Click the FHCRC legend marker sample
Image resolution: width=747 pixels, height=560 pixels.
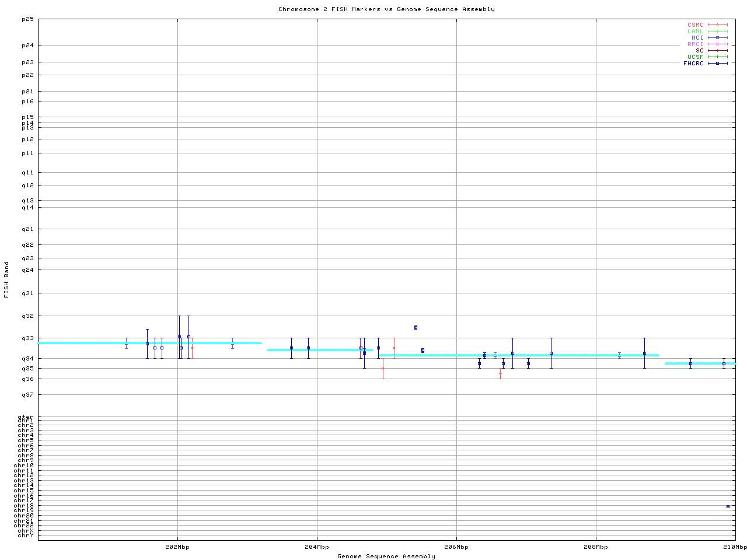tap(717, 63)
